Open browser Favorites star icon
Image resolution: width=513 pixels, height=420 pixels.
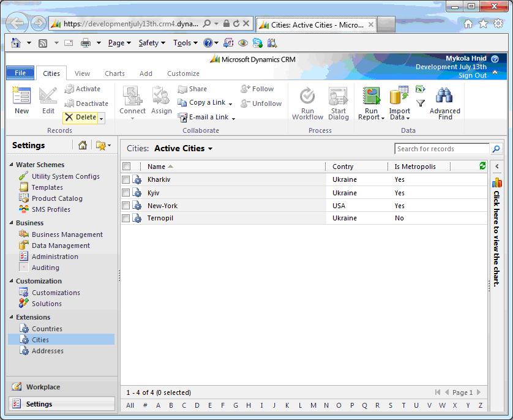click(483, 23)
